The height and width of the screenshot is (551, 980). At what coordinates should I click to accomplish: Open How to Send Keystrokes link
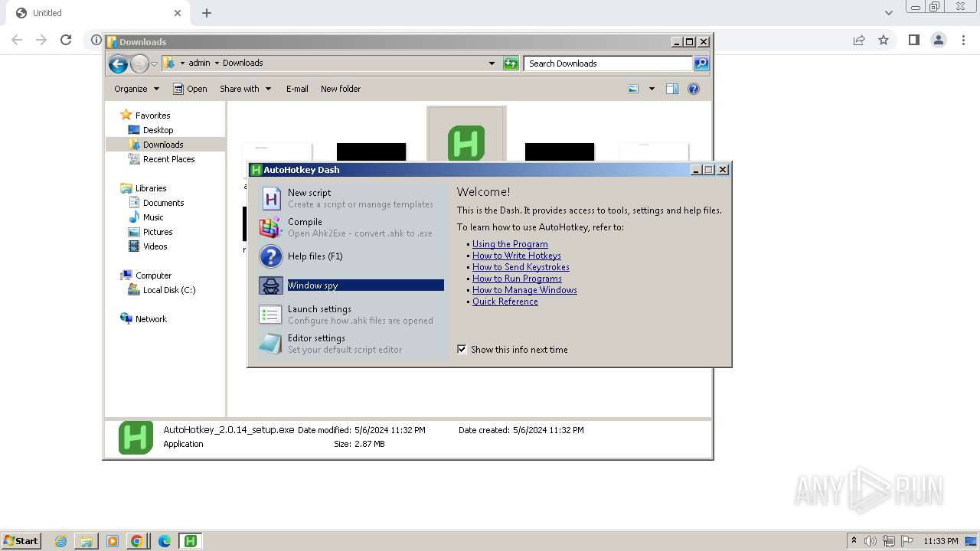521,267
